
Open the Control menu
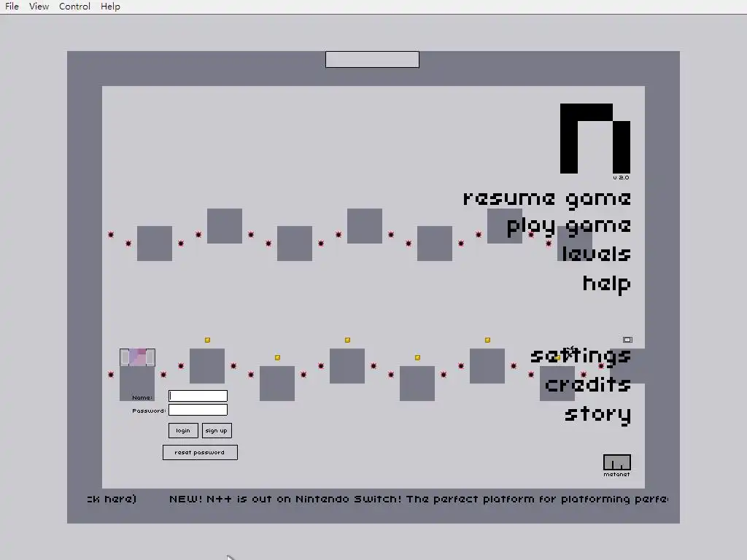(x=75, y=6)
